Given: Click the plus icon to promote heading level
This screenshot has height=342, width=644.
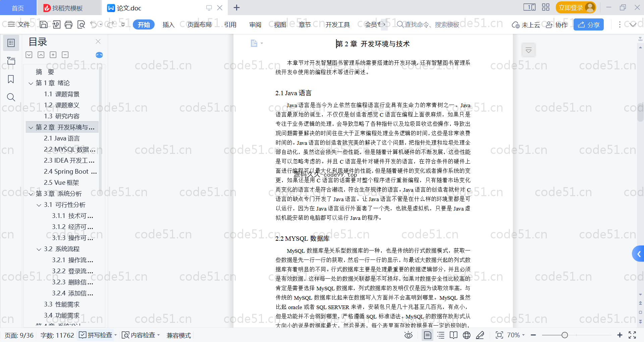Looking at the screenshot, I should [53, 55].
